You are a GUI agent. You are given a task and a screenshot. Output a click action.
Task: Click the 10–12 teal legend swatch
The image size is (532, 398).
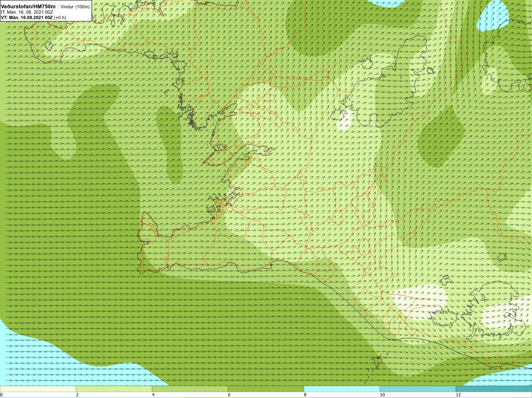pyautogui.click(x=418, y=389)
